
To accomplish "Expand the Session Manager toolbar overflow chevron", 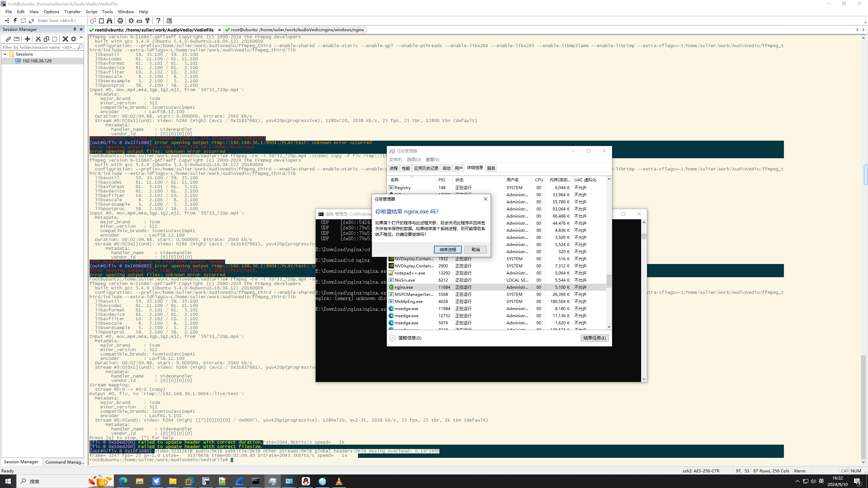I will coord(81,38).
